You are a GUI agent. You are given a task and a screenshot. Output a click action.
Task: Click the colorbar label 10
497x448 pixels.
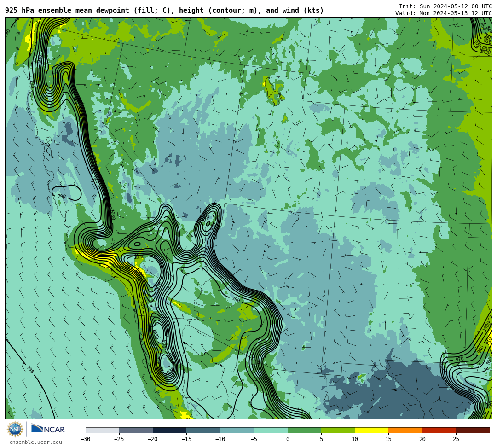point(355,439)
